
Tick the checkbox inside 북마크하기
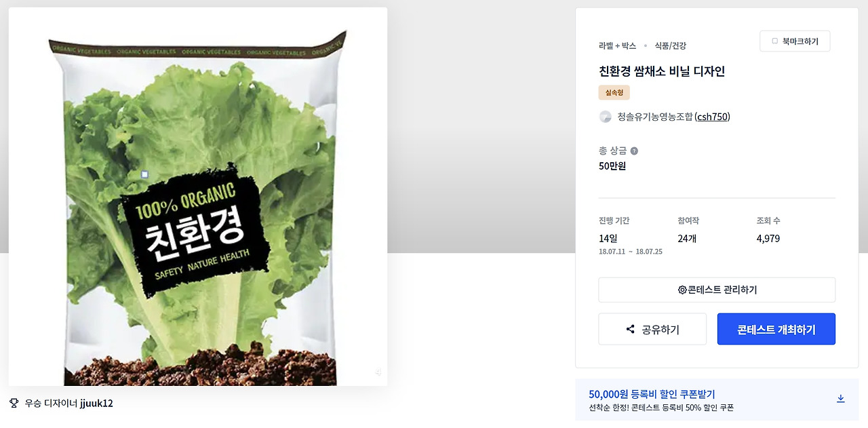click(775, 41)
